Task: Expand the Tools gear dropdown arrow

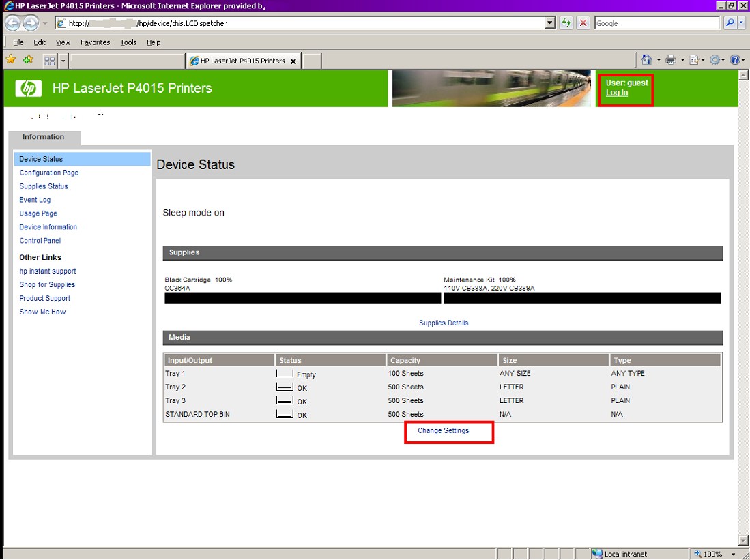Action: pos(723,60)
